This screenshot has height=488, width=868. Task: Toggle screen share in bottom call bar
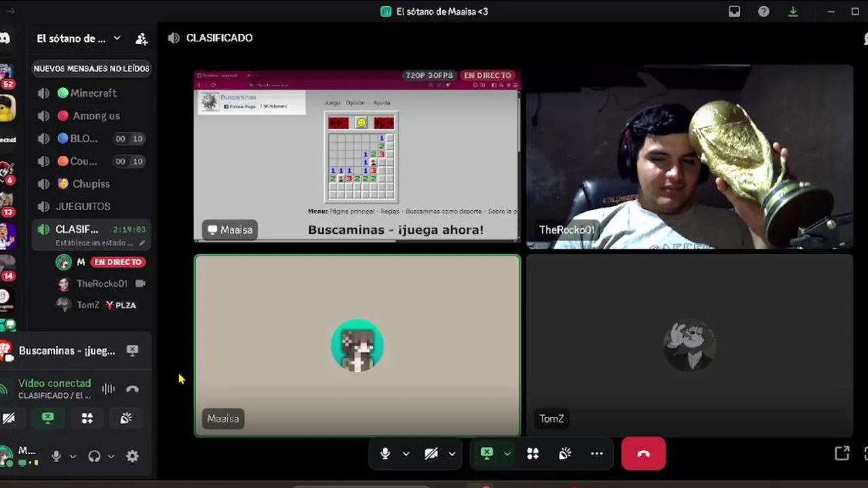pyautogui.click(x=487, y=454)
